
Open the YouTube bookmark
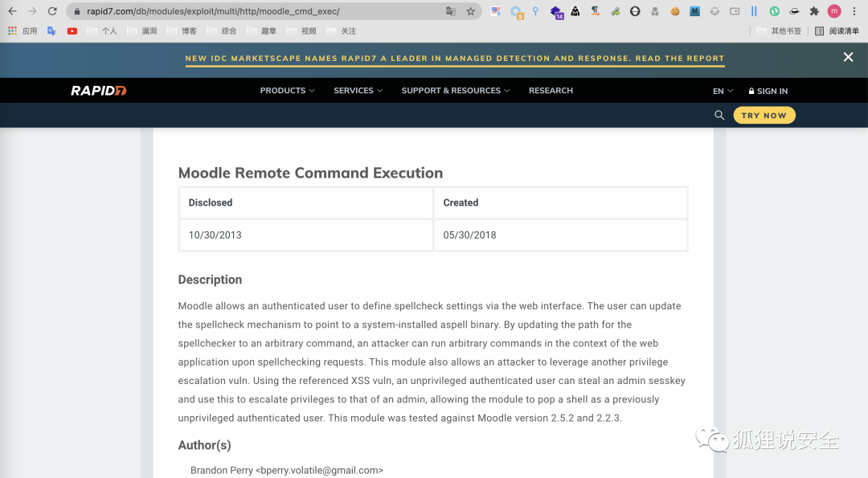click(72, 31)
